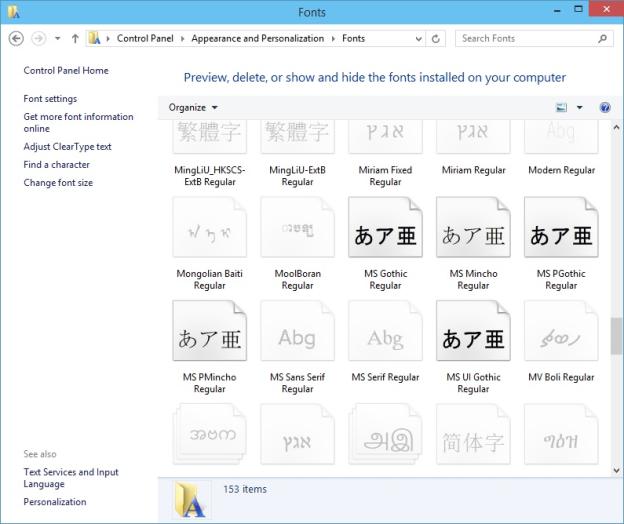Open Text Services and Input Language
This screenshot has width=624, height=524.
point(71,478)
